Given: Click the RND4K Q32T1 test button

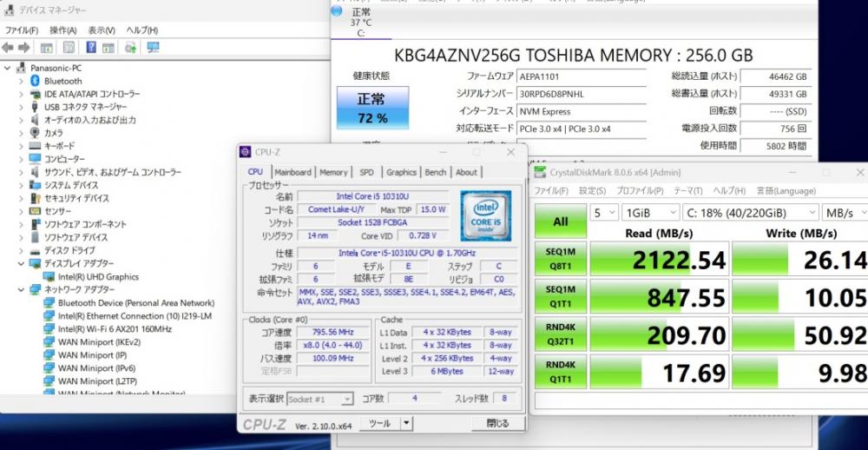Looking at the screenshot, I should click(560, 334).
